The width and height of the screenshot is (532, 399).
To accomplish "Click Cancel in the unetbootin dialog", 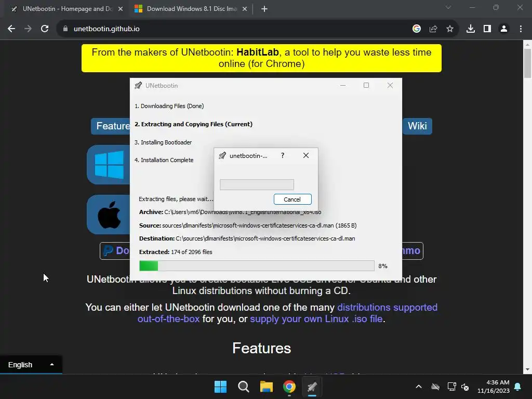I will (292, 199).
